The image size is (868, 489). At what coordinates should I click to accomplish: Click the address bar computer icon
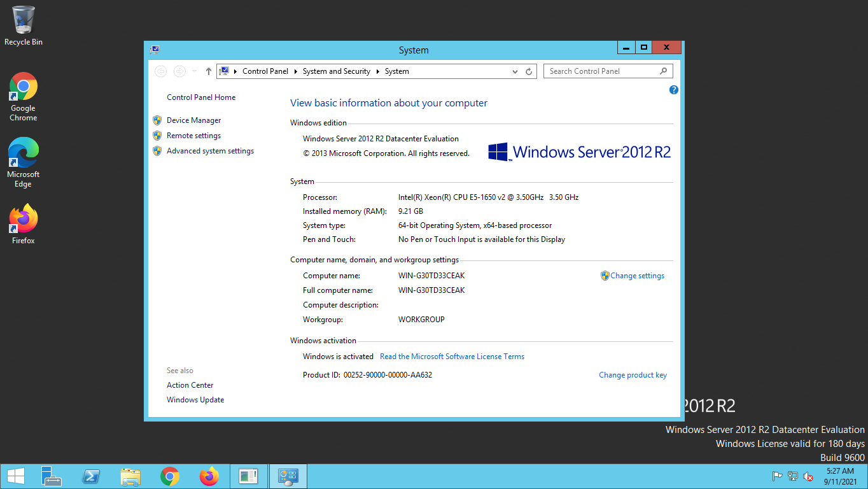coord(224,71)
